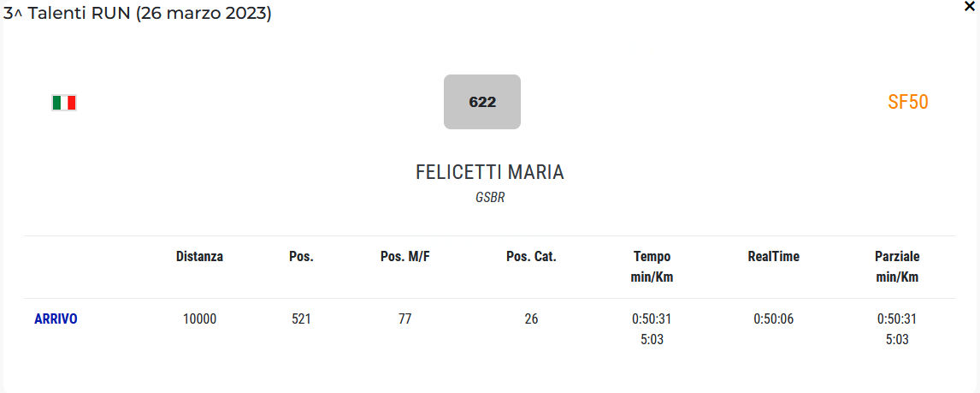Click the Parziale min/Km column header
Viewport: 980px width, 393px height.
tap(897, 266)
